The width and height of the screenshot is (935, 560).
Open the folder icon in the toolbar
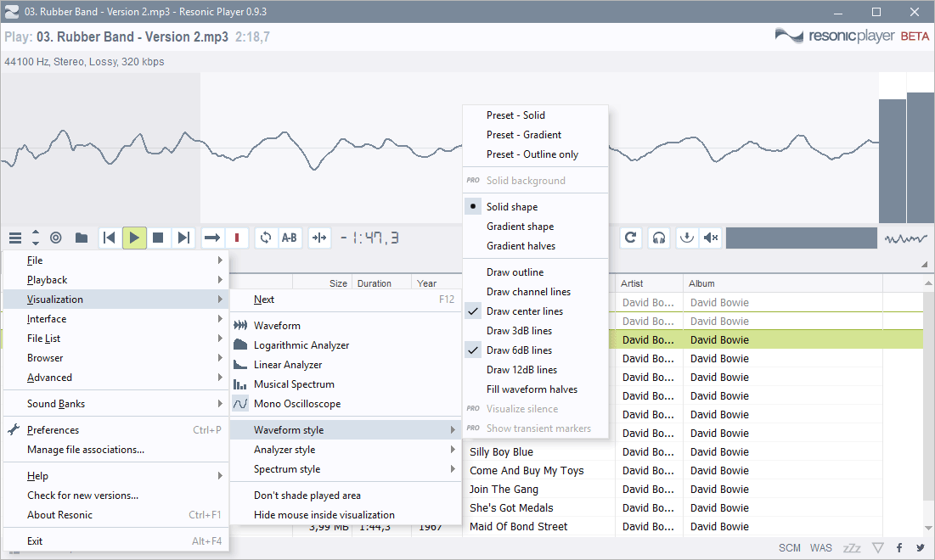pos(82,238)
